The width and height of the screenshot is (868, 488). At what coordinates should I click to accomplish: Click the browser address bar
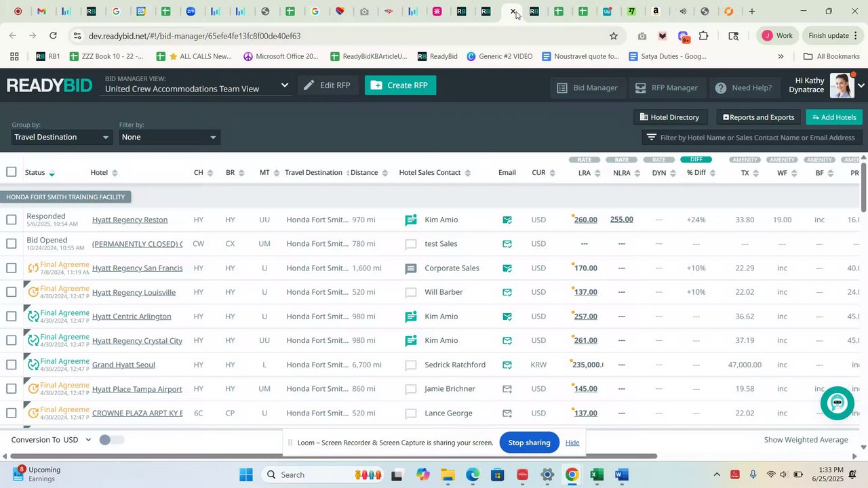coord(342,36)
